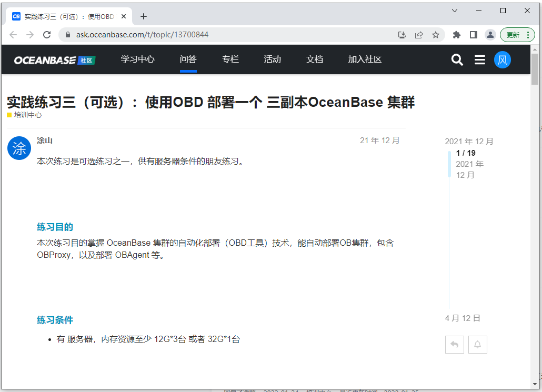Click the scrollbar down arrow
This screenshot has height=392, width=542.
click(x=535, y=384)
